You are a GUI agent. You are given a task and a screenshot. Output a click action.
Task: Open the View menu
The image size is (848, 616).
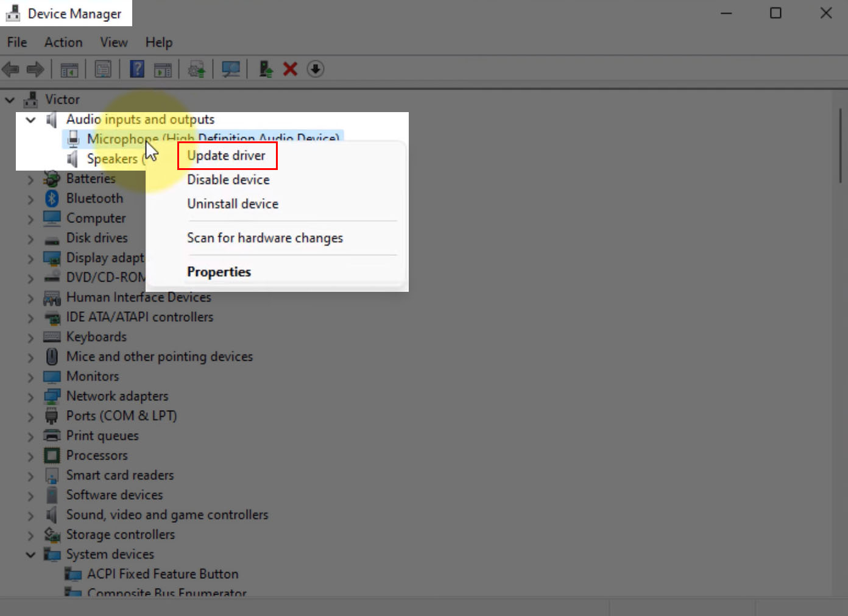click(113, 42)
